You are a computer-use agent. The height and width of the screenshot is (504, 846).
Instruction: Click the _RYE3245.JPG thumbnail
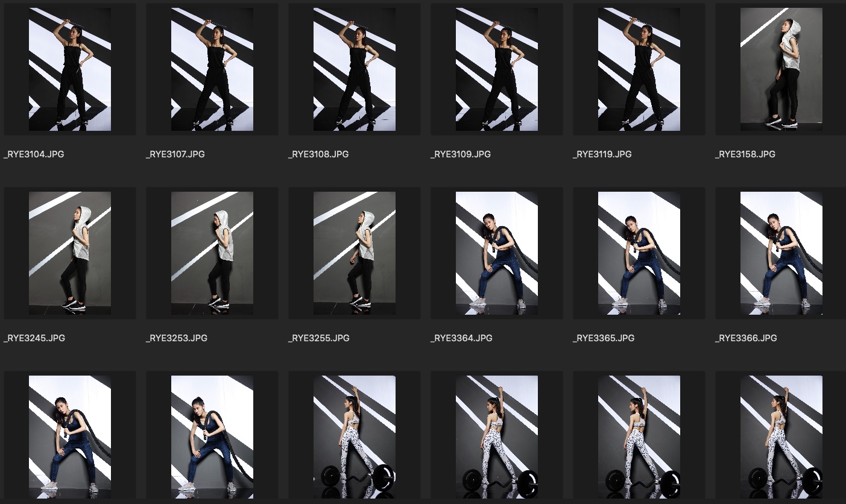point(70,253)
